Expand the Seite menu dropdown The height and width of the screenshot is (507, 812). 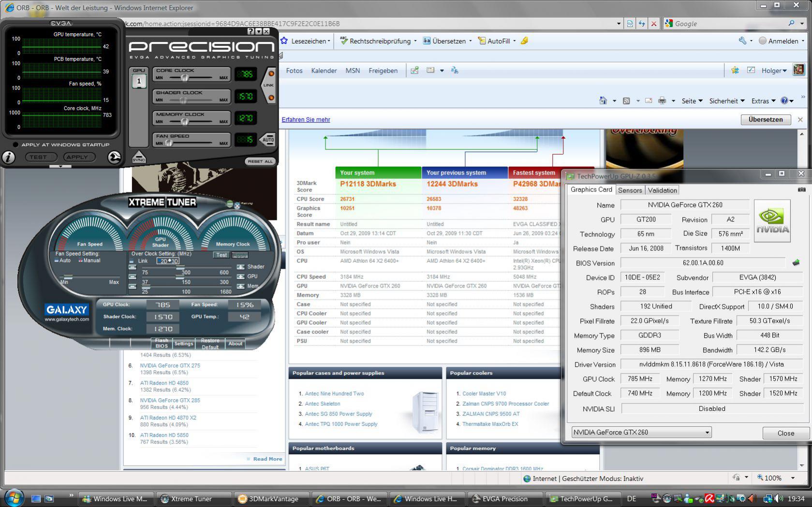[x=692, y=101]
